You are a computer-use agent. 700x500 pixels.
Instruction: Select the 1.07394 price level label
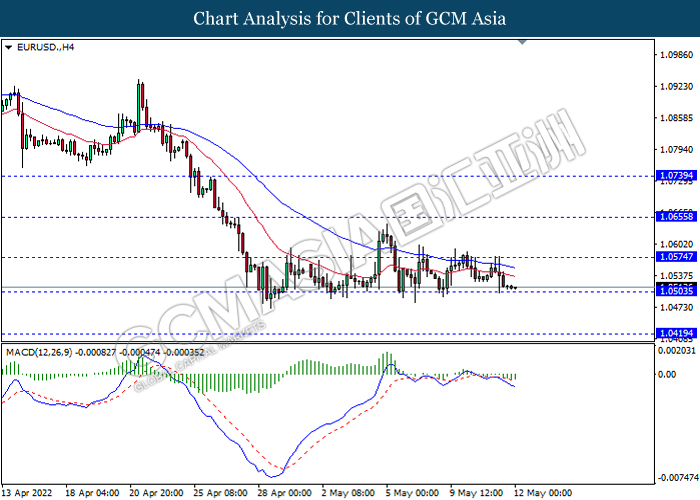(677, 175)
